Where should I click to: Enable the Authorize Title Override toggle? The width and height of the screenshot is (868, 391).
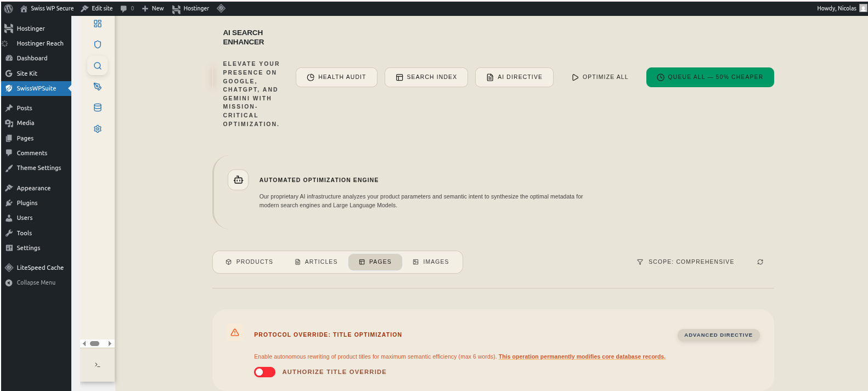point(264,372)
